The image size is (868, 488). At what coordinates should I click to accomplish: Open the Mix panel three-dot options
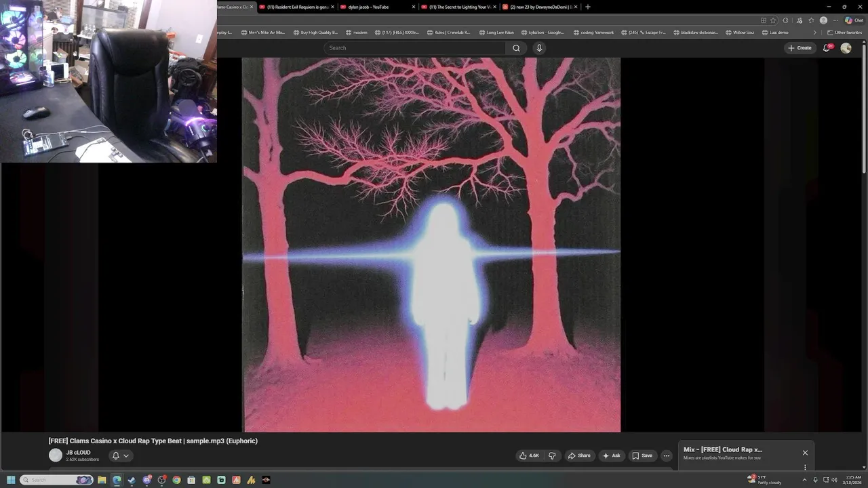point(805,467)
